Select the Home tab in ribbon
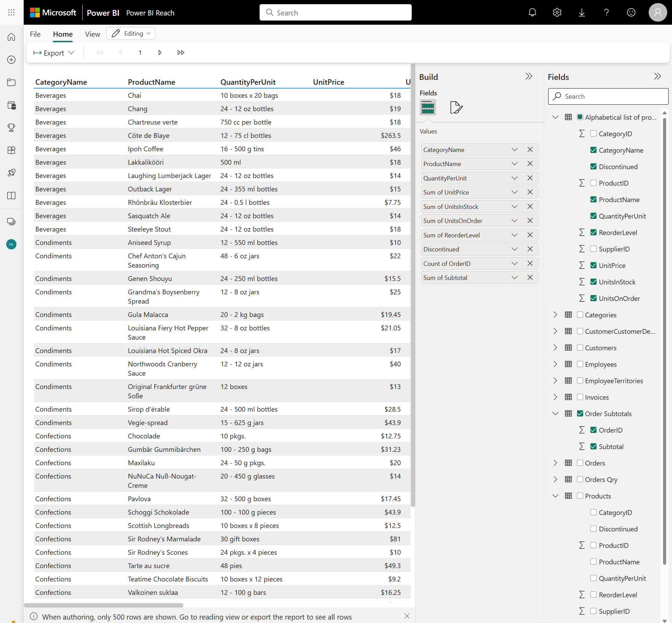The height and width of the screenshot is (623, 672). 62,33
